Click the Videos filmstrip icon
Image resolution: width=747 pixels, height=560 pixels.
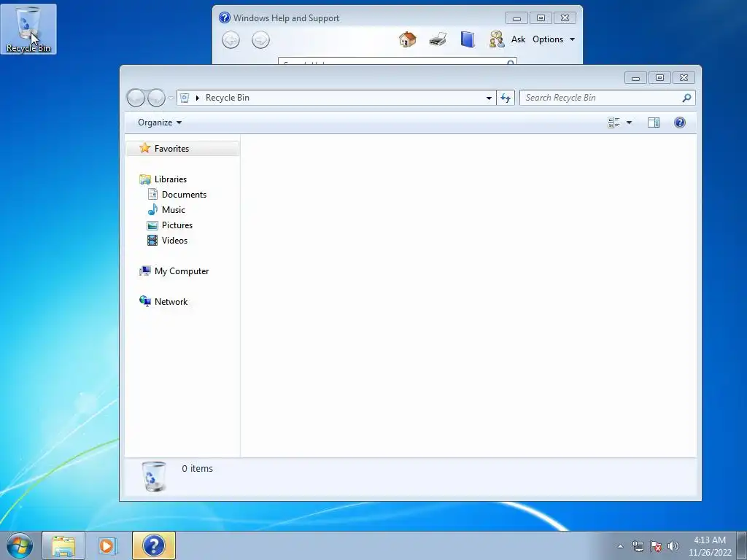152,240
